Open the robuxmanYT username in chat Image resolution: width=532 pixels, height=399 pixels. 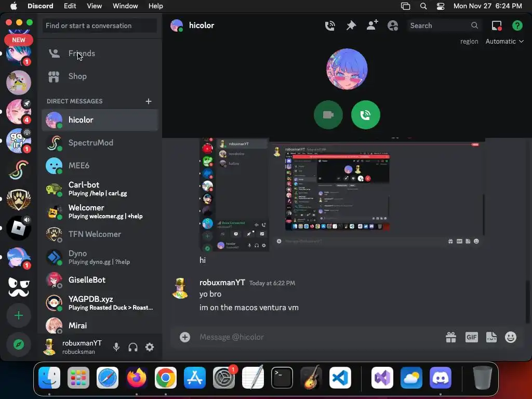(x=222, y=283)
